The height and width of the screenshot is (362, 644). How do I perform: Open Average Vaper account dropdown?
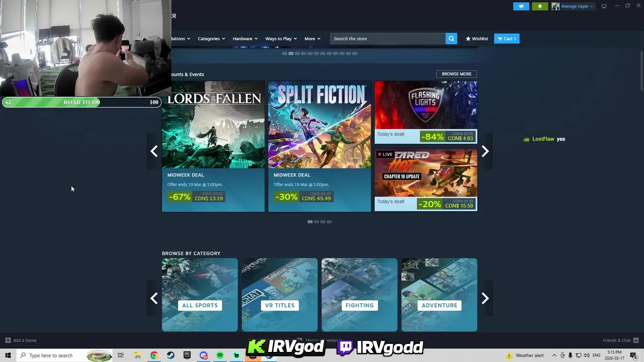pyautogui.click(x=573, y=6)
